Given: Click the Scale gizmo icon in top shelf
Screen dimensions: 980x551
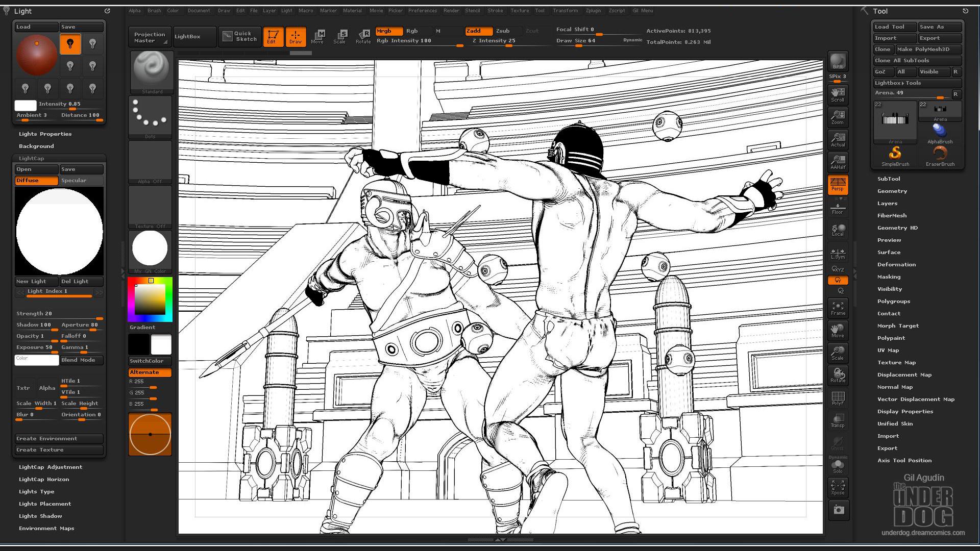Looking at the screenshot, I should tap(340, 36).
